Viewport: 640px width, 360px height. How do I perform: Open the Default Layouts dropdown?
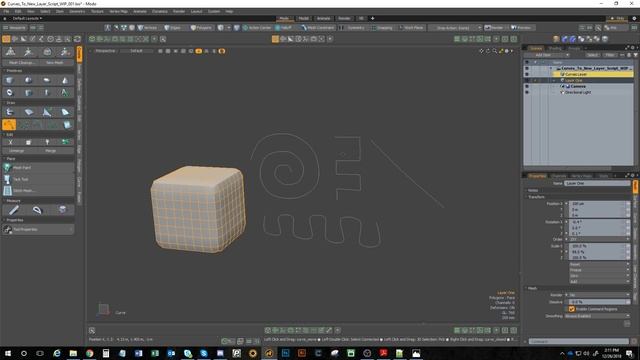pos(27,18)
